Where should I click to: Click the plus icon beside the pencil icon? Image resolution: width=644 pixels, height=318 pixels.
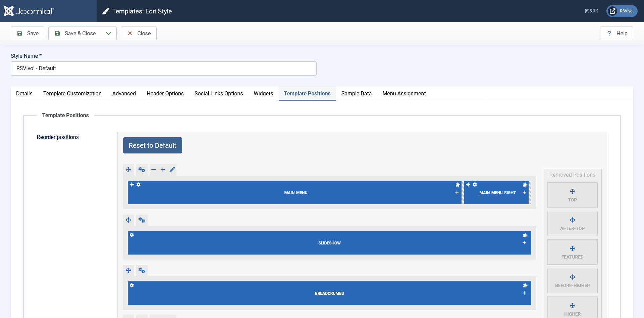click(x=163, y=170)
